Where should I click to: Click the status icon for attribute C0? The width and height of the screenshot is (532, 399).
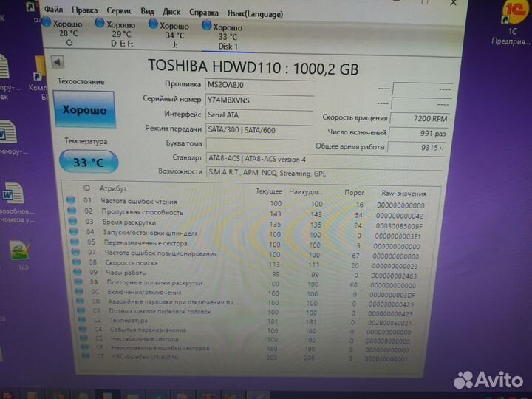pyautogui.click(x=80, y=301)
